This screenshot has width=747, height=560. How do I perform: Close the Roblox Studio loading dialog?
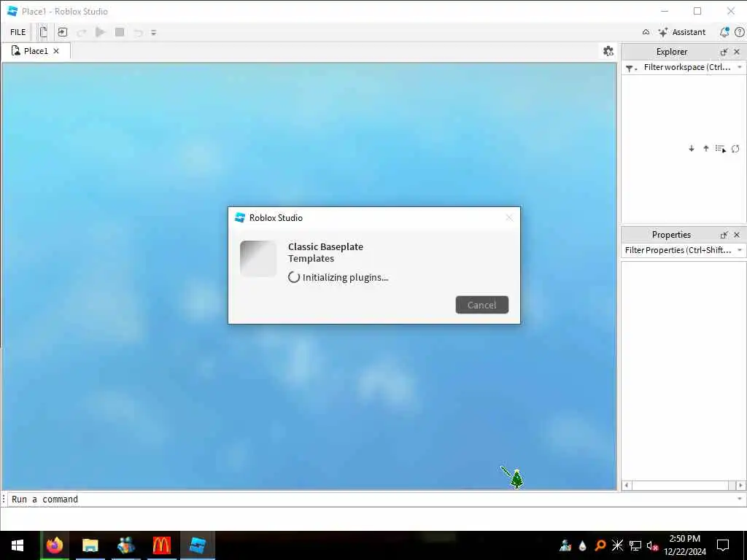(x=508, y=217)
